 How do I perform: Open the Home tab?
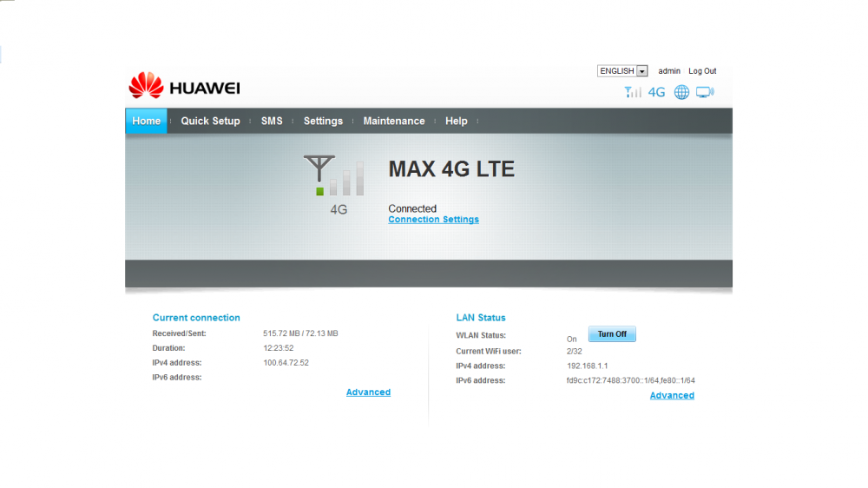coord(146,121)
